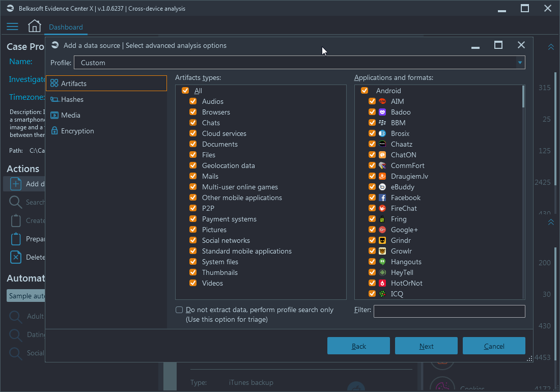Select the Facebook application icon

382,198
